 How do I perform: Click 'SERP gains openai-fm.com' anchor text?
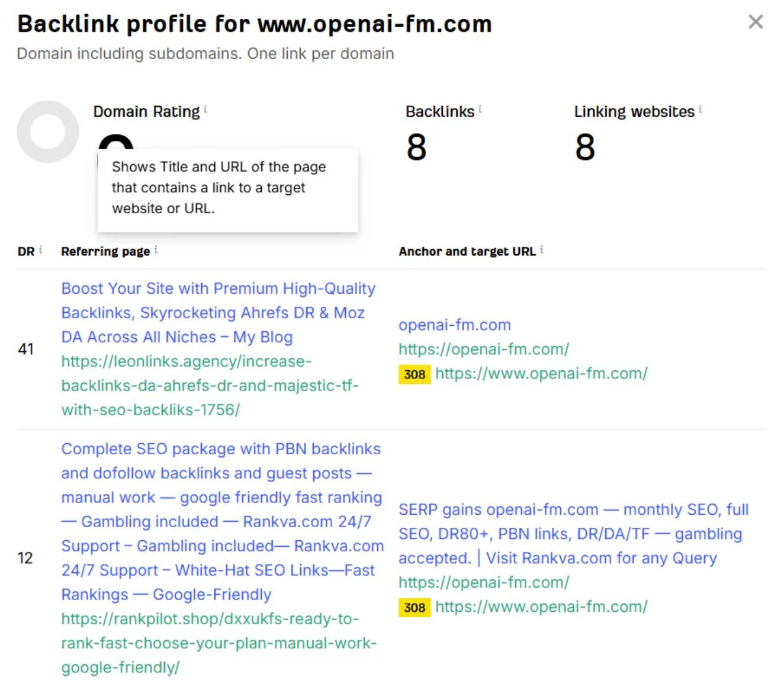point(574,534)
